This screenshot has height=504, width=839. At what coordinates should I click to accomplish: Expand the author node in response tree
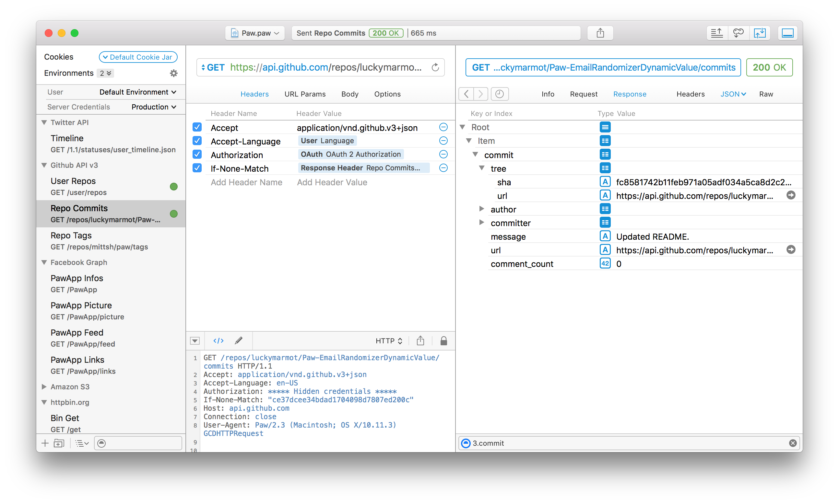click(481, 209)
